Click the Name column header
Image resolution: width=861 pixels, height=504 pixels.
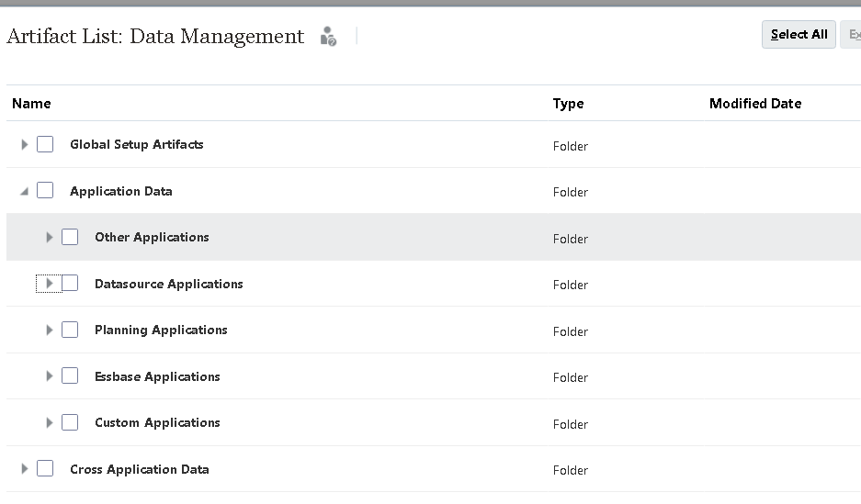pyautogui.click(x=31, y=104)
